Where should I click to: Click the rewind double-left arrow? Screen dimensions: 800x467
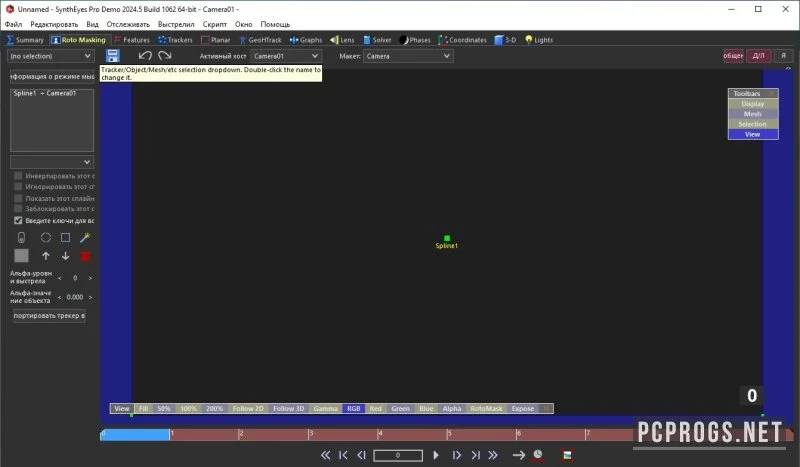325,455
